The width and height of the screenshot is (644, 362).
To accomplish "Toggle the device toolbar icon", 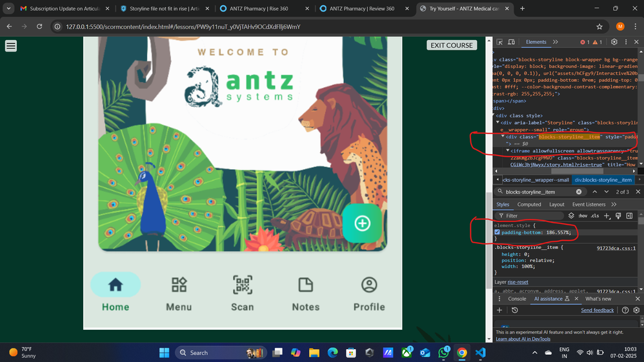I will [x=511, y=42].
